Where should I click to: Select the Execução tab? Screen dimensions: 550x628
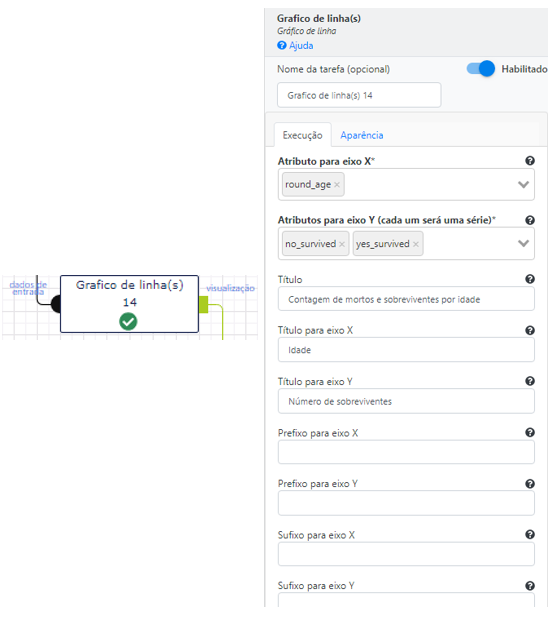tap(302, 135)
